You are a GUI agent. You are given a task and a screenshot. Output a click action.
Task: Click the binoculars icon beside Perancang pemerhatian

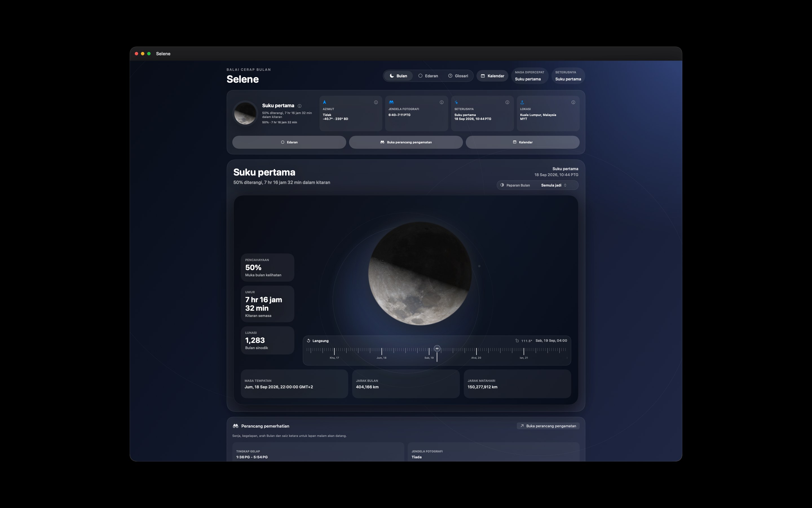coord(235,426)
